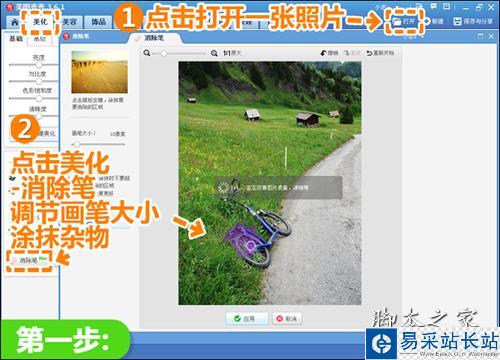The height and width of the screenshot is (360, 500).
Task: Select the 基础 sub-tab in the left panel
Action: [x=16, y=39]
